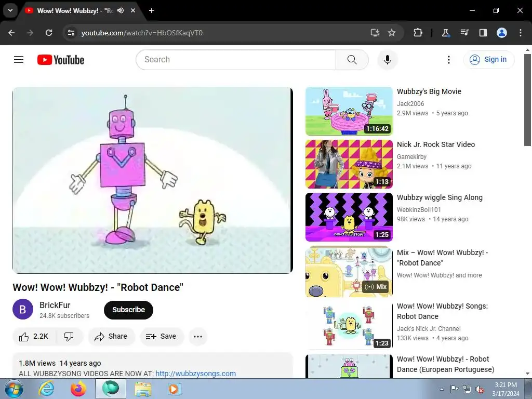Open the Windows Start button
532x399 pixels.
pos(14,389)
